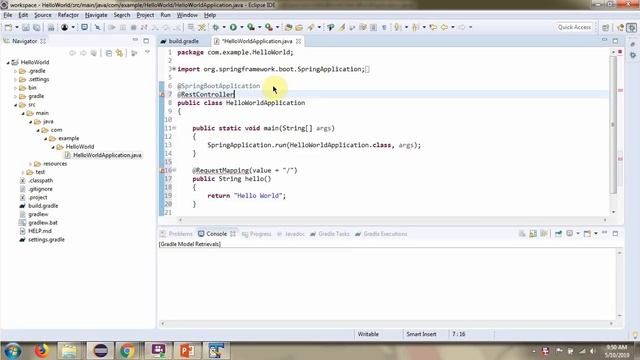
Task: Click the Search flashlight icon in toolbar
Action: [x=311, y=27]
